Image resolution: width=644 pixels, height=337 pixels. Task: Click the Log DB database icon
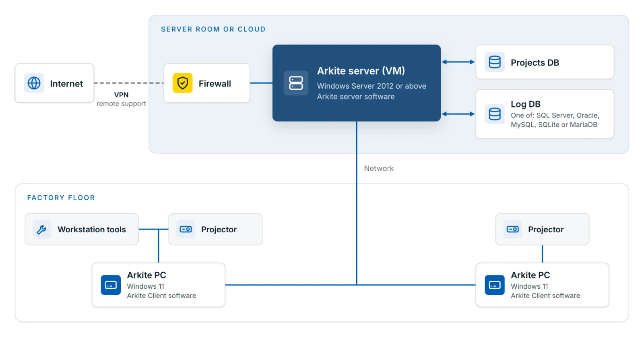click(x=495, y=114)
